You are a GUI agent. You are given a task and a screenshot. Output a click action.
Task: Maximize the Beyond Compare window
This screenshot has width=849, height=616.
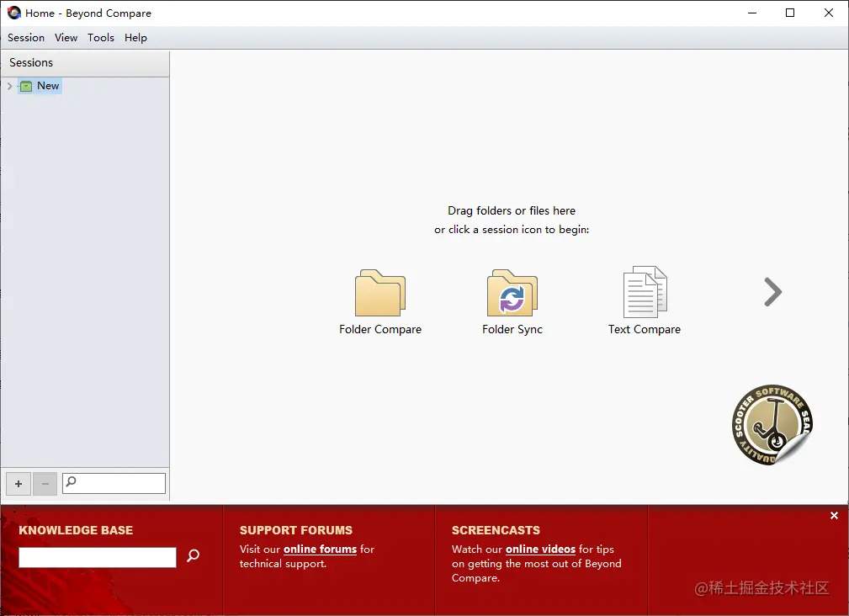pos(790,13)
